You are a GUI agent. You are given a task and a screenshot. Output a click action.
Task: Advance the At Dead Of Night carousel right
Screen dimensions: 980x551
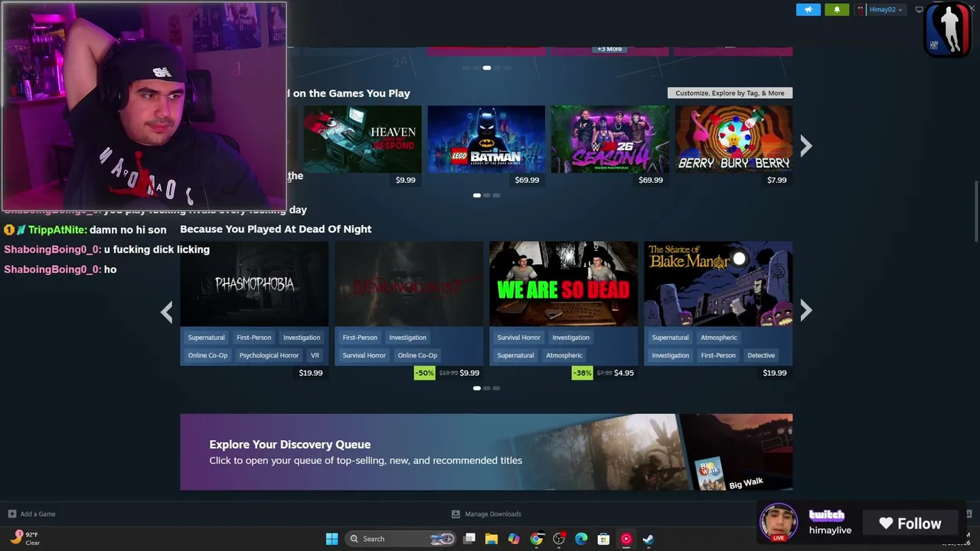click(805, 310)
